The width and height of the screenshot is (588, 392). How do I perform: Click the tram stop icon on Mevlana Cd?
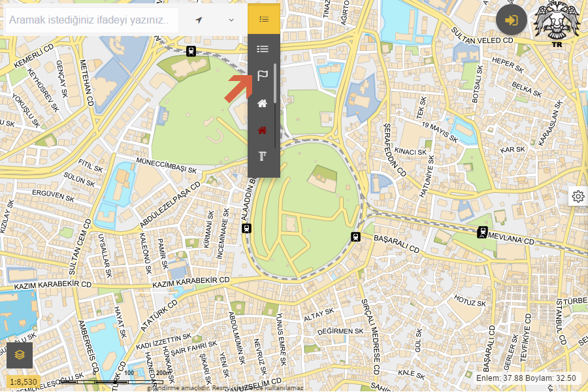(x=482, y=231)
